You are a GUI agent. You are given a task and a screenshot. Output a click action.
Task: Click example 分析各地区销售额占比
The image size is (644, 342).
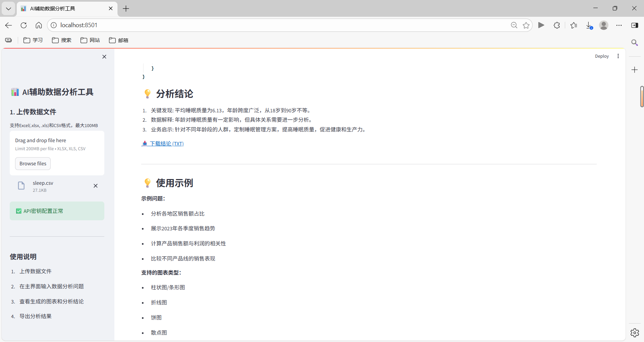click(177, 214)
